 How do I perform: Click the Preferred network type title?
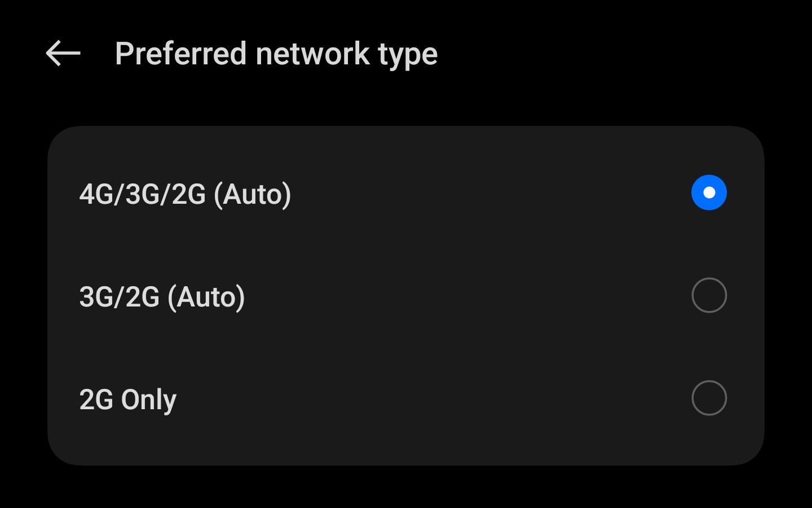[276, 52]
